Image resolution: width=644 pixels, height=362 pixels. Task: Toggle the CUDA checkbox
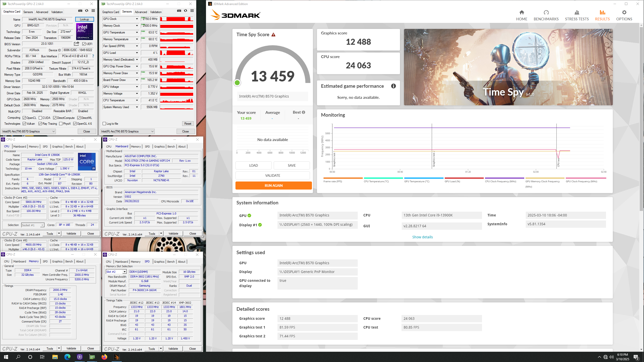coord(40,118)
